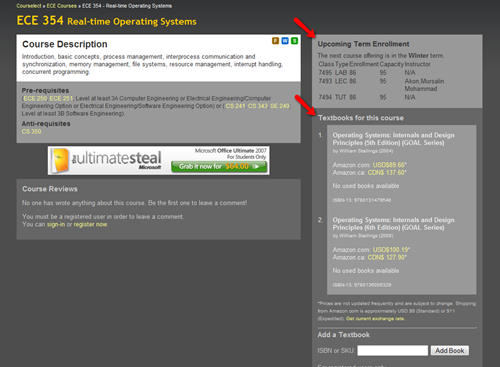Image resolution: width=500 pixels, height=367 pixels.
Task: Click the 'by William Stallings (2004)' author line
Action: 363,151
